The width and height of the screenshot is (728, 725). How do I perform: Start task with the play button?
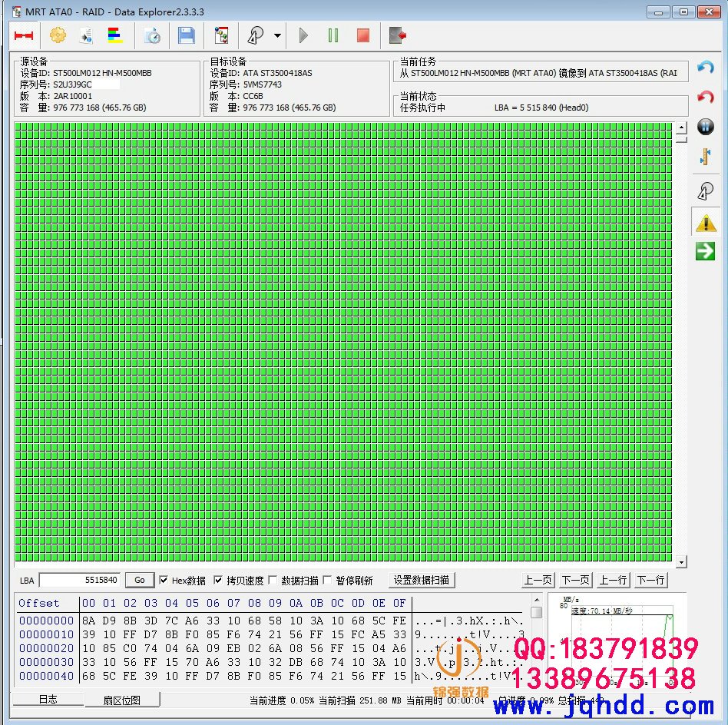coord(303,35)
